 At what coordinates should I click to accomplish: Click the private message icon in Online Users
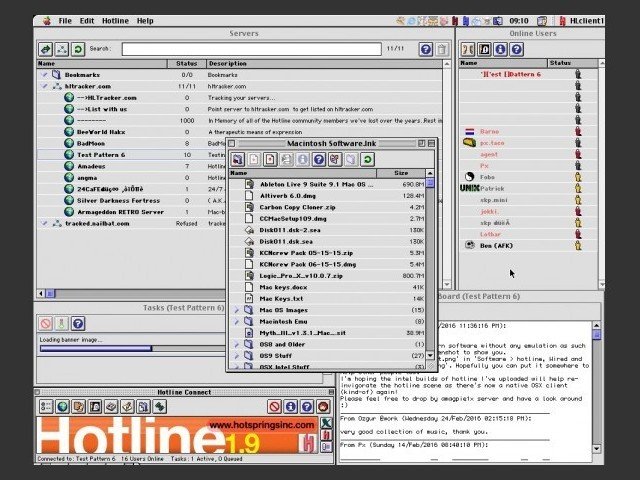[484, 49]
